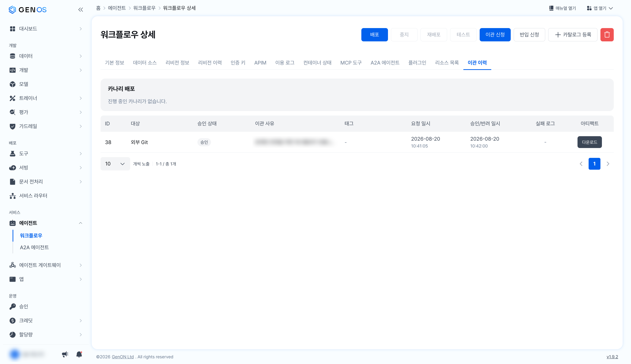This screenshot has width=631, height=364.
Task: Collapse the 에이전트 menu chevron
Action: [x=81, y=223]
